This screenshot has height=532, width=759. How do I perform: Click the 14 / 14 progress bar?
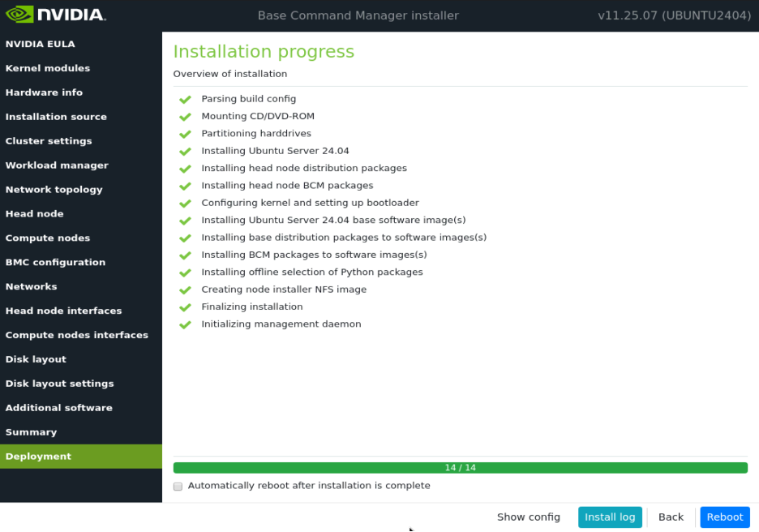pos(460,468)
